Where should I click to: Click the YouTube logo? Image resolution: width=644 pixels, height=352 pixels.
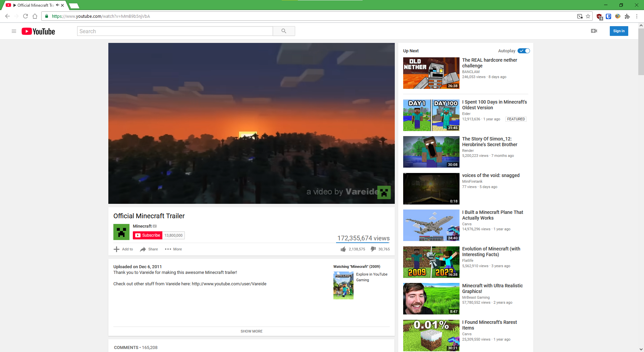point(38,31)
